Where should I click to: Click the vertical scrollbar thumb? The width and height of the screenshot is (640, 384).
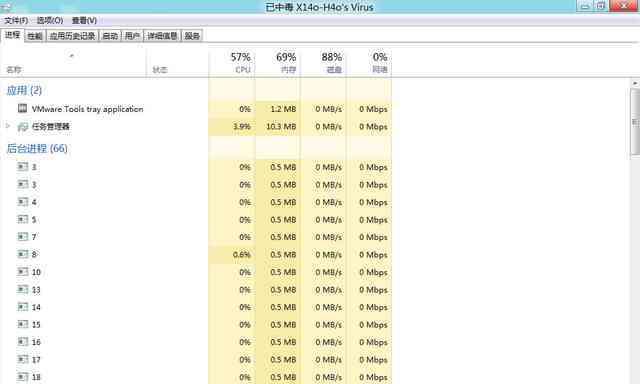click(x=635, y=121)
